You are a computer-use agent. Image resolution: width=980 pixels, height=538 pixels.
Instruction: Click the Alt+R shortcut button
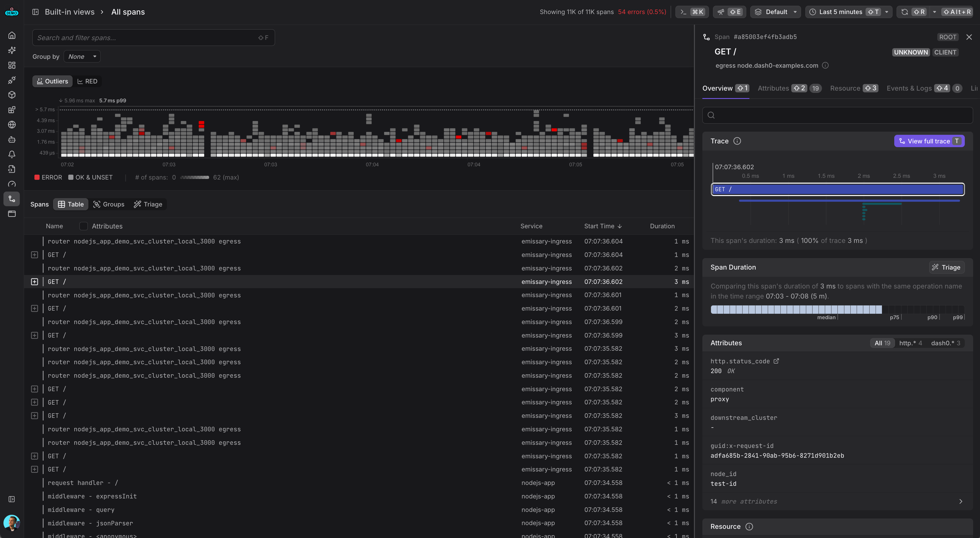coord(957,12)
